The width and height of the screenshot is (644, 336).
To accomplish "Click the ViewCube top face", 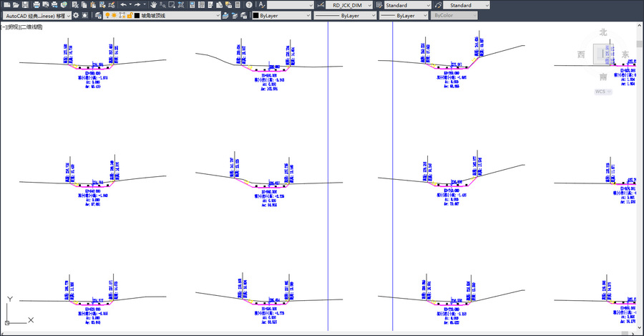I will (x=603, y=54).
